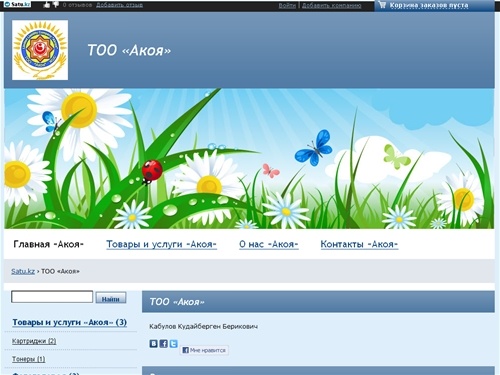Click the 'Satu.kz' breadcrumb link
The image size is (500, 375).
(23, 271)
